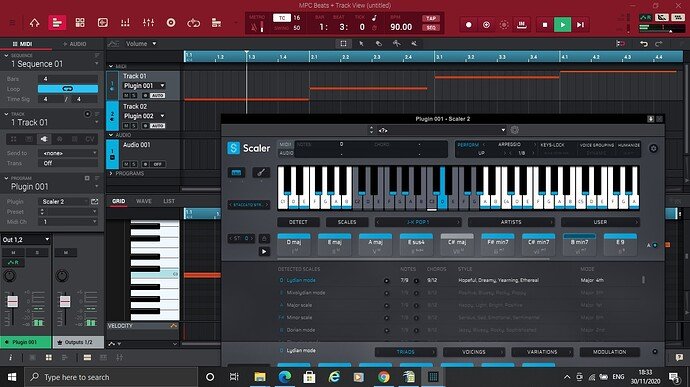Solo Track 02 with its S button
The width and height of the screenshot is (690, 387).
(x=134, y=126)
